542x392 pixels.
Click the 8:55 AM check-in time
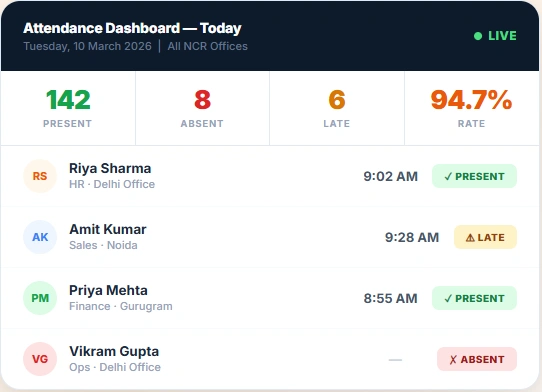[391, 298]
